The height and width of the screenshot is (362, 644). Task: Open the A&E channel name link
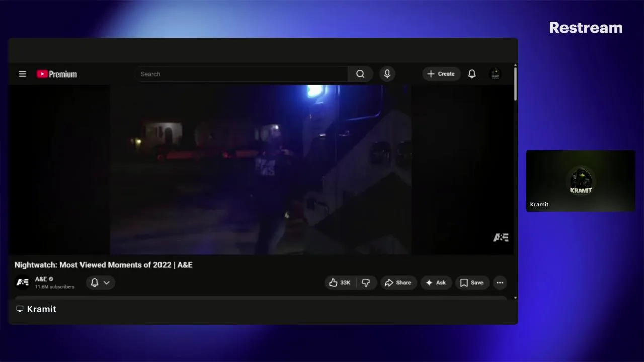click(x=41, y=279)
